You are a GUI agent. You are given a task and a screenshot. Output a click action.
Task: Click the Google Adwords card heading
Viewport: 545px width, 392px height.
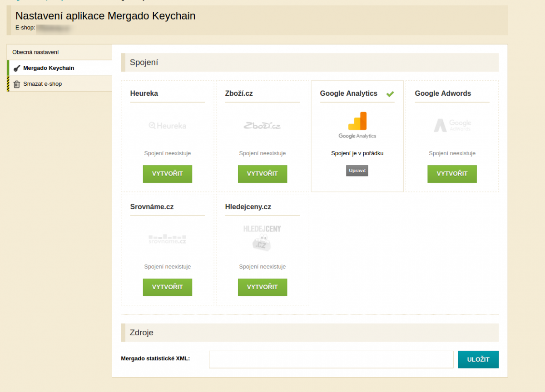(443, 93)
